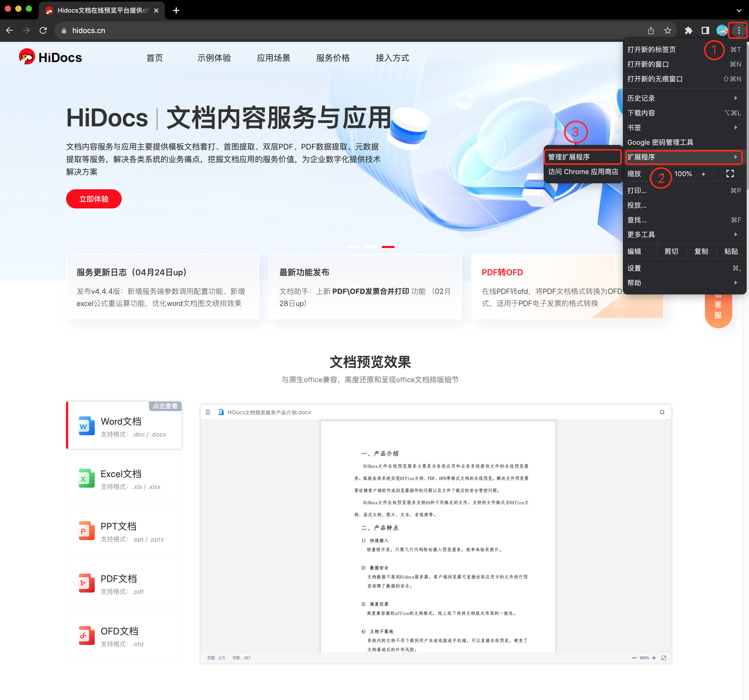Click 访问 Chrome 应用商店 submenu item

tap(583, 172)
